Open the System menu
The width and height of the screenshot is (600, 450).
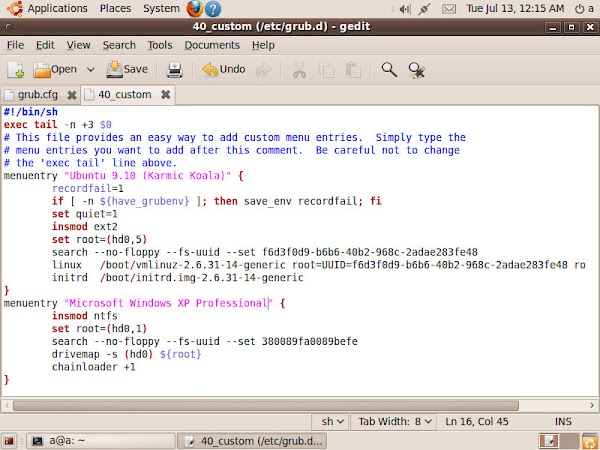click(x=161, y=8)
